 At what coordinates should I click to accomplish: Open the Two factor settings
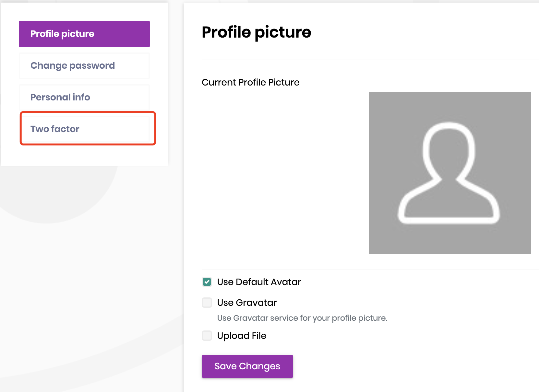(x=84, y=129)
